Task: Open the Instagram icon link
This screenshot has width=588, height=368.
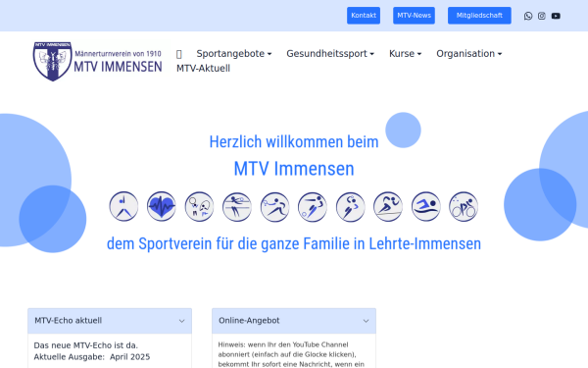Action: tap(542, 16)
